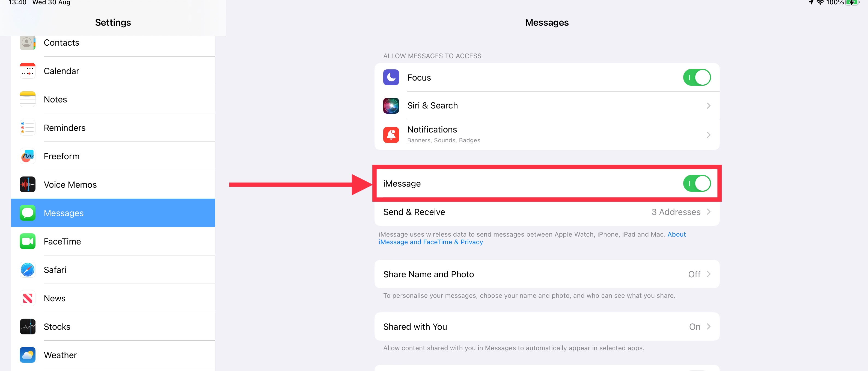This screenshot has height=371, width=868.
Task: Disable the Focus access toggle
Action: pos(697,78)
